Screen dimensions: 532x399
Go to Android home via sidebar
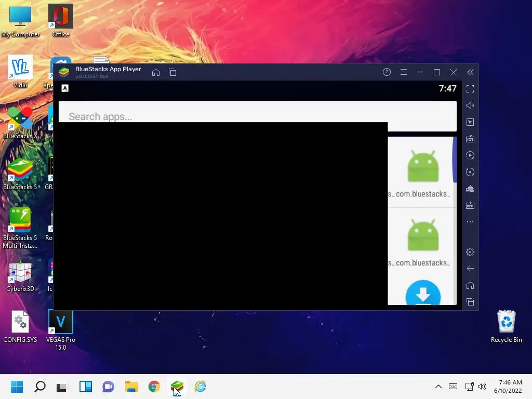[470, 285]
